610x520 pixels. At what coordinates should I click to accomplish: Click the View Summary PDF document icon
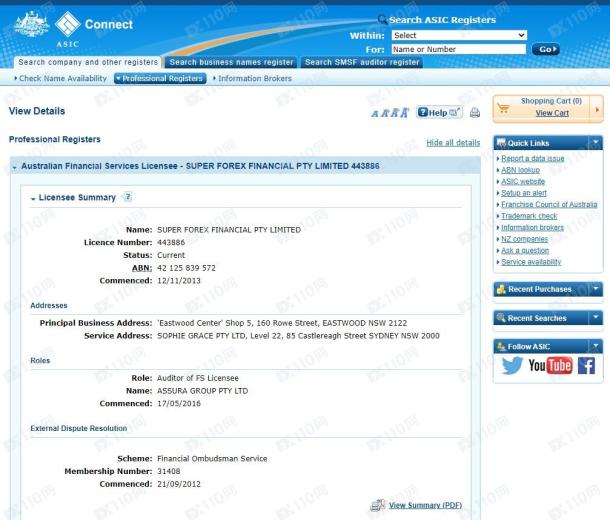click(x=377, y=505)
